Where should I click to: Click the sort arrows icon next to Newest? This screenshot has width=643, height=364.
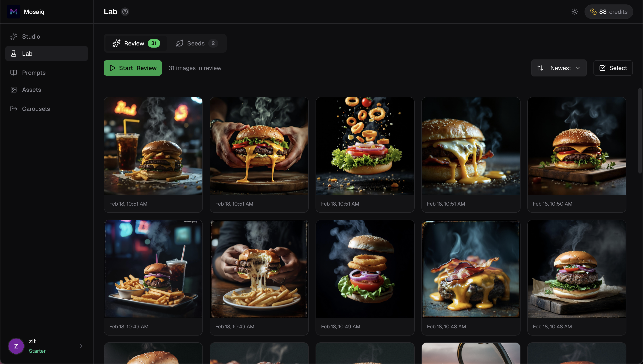pyautogui.click(x=540, y=68)
